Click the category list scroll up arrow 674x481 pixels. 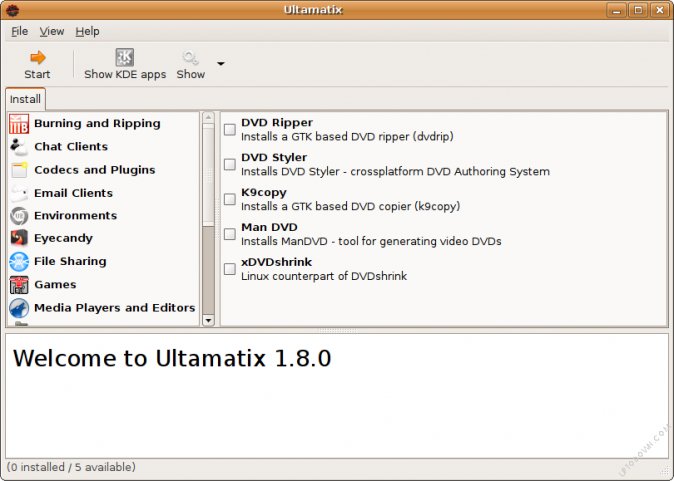208,119
